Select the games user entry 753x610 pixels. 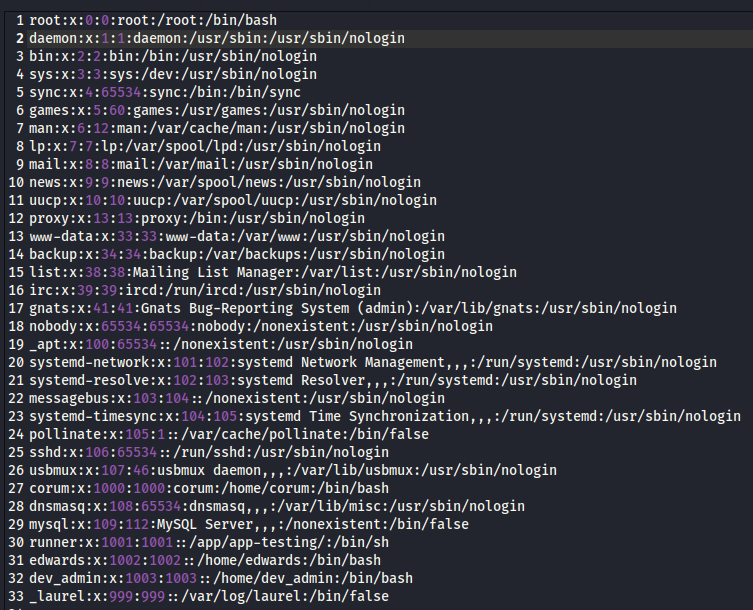217,110
